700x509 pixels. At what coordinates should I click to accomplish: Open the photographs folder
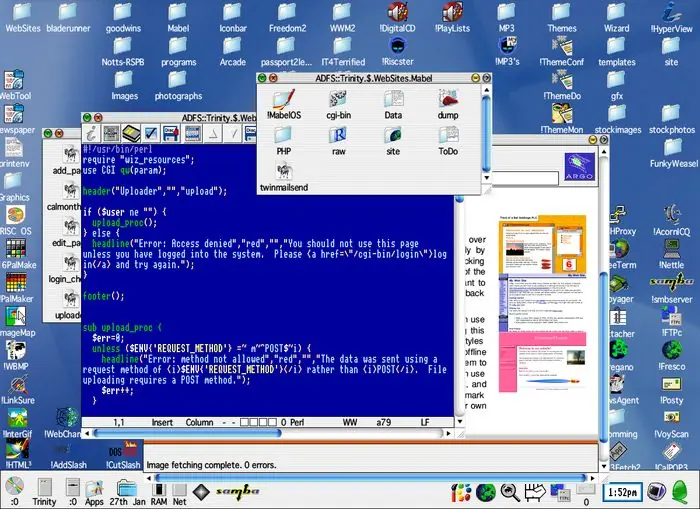(178, 86)
